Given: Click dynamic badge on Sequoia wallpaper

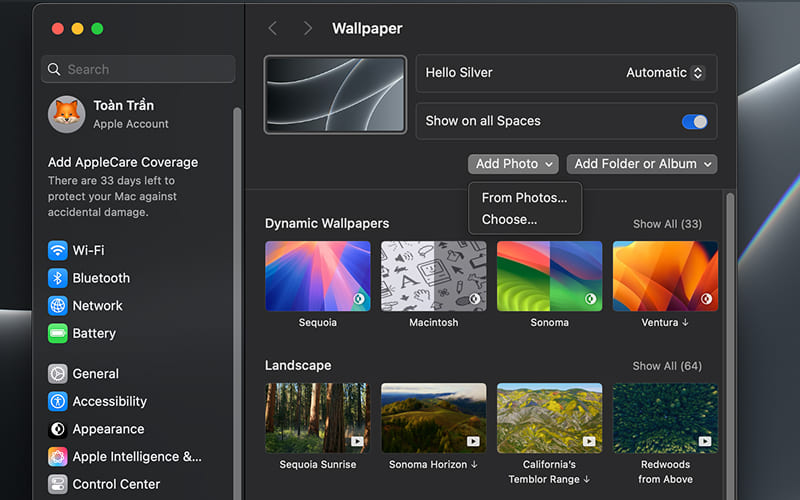Looking at the screenshot, I should [x=359, y=299].
